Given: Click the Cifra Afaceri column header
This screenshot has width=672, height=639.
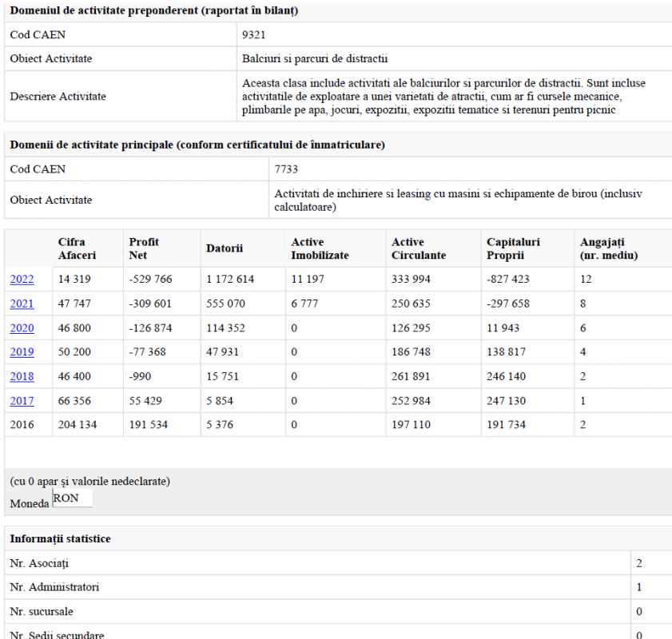Looking at the screenshot, I should tap(78, 248).
